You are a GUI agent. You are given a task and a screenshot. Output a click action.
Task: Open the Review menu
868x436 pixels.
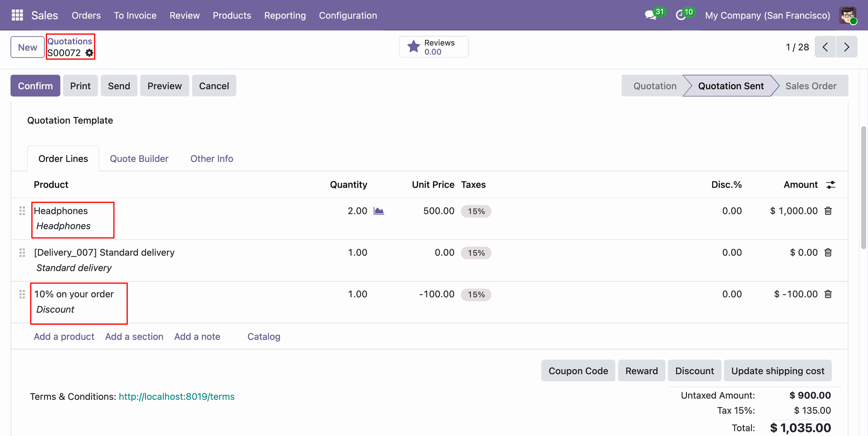coord(184,15)
